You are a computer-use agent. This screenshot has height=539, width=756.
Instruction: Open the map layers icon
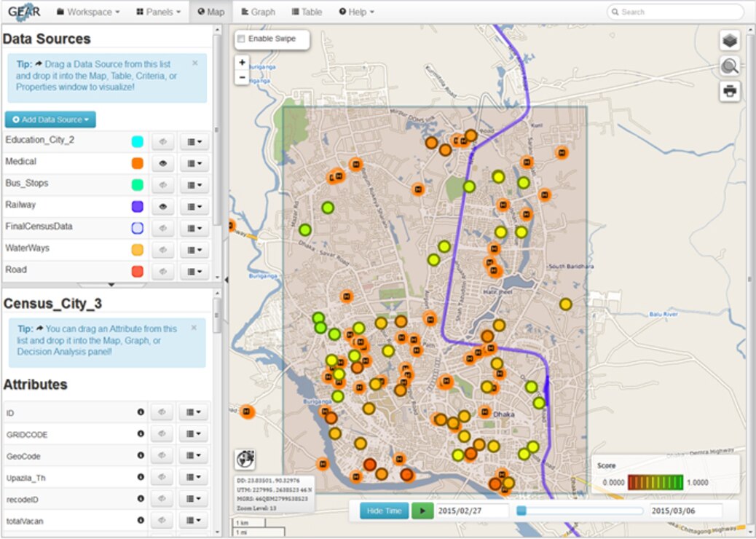click(729, 42)
